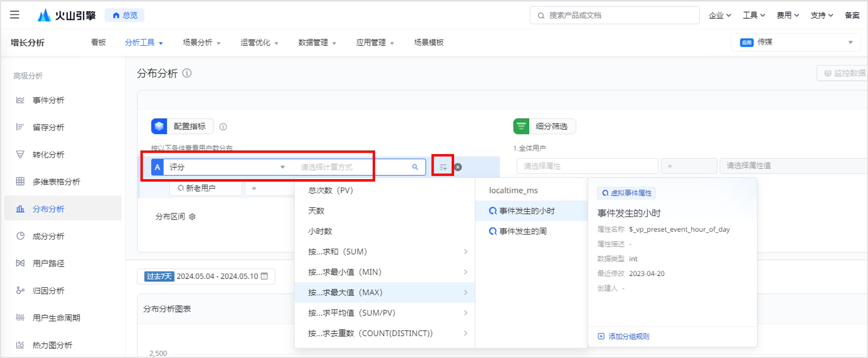Choose 小时数 calculation option
The width and height of the screenshot is (868, 358).
point(385,231)
